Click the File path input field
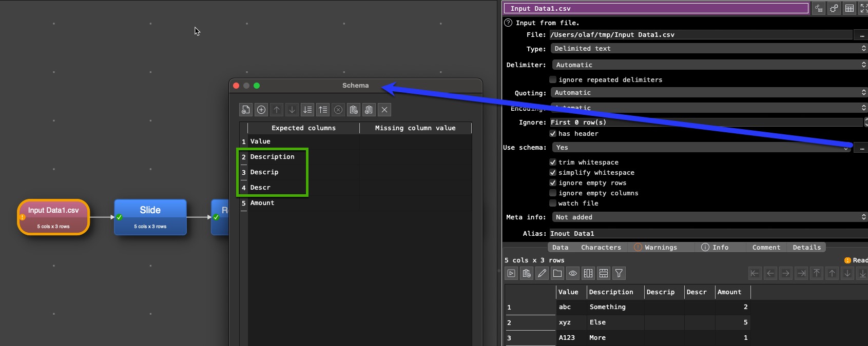The image size is (868, 346). pyautogui.click(x=701, y=34)
